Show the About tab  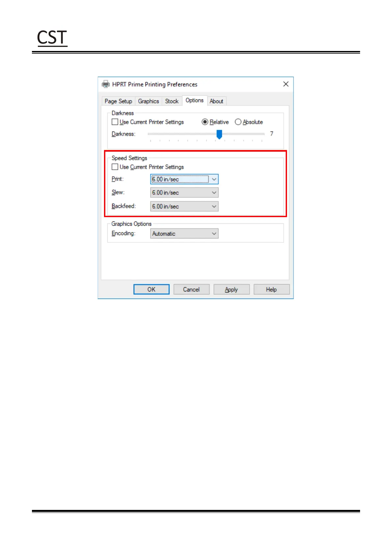tap(217, 101)
